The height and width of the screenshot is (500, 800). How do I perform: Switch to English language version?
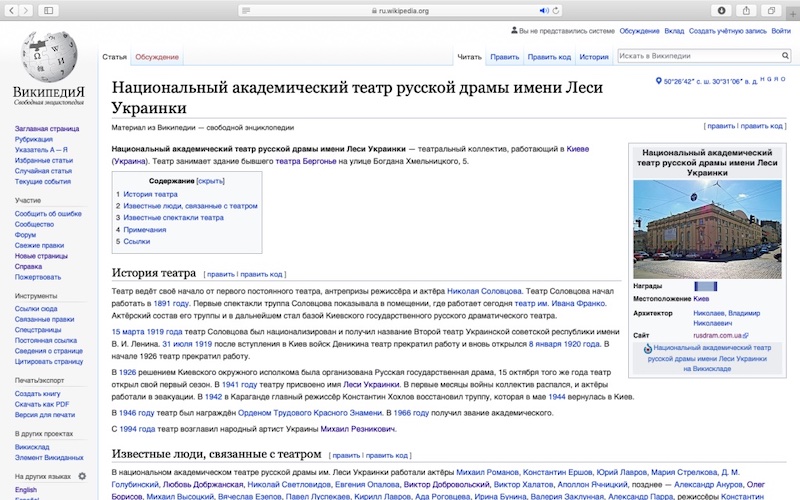tap(26, 490)
